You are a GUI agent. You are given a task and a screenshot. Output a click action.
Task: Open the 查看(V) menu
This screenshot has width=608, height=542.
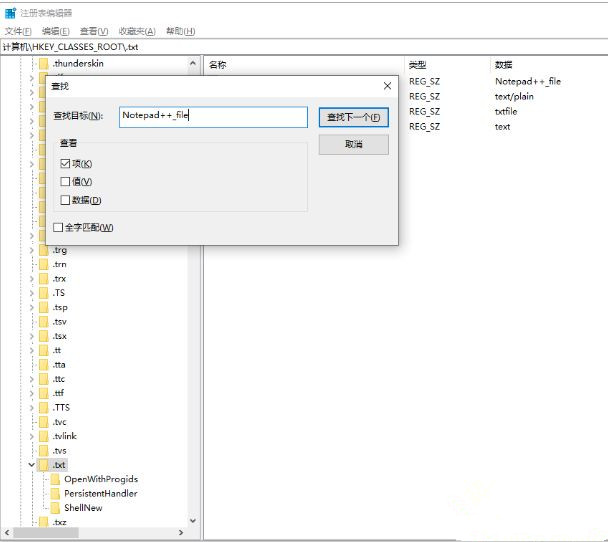coord(94,31)
